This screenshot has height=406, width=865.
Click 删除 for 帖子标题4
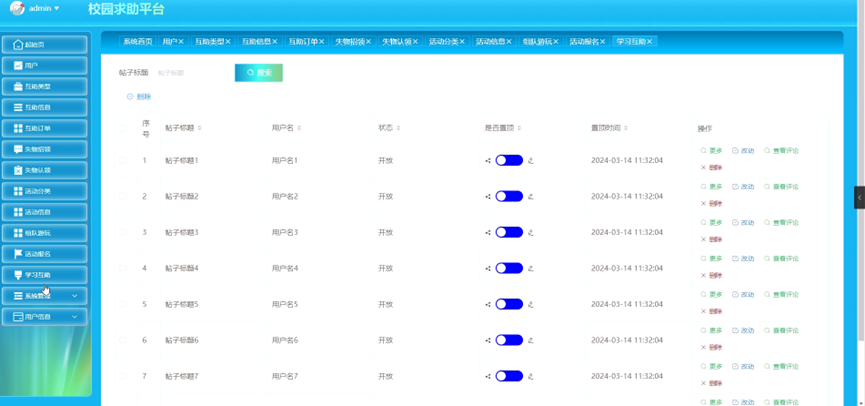711,275
